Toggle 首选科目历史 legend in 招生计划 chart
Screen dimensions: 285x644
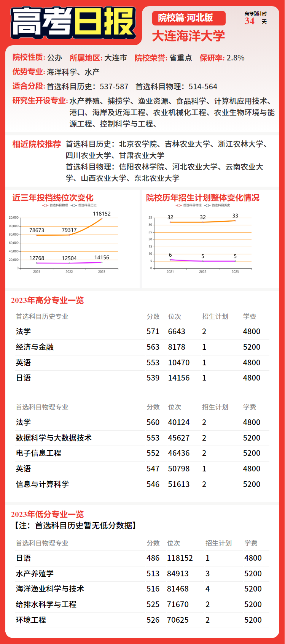pos(217,205)
